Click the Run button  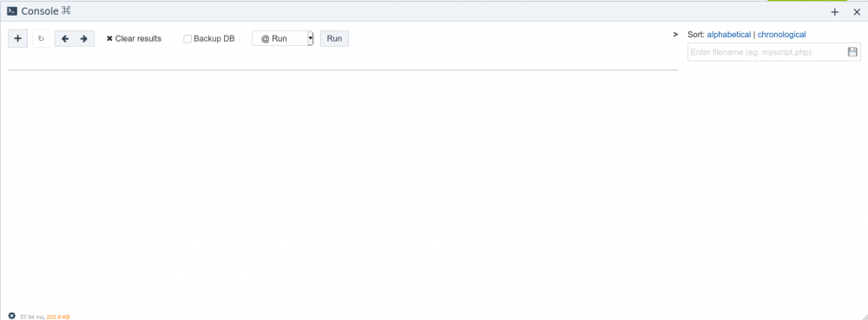coord(334,39)
